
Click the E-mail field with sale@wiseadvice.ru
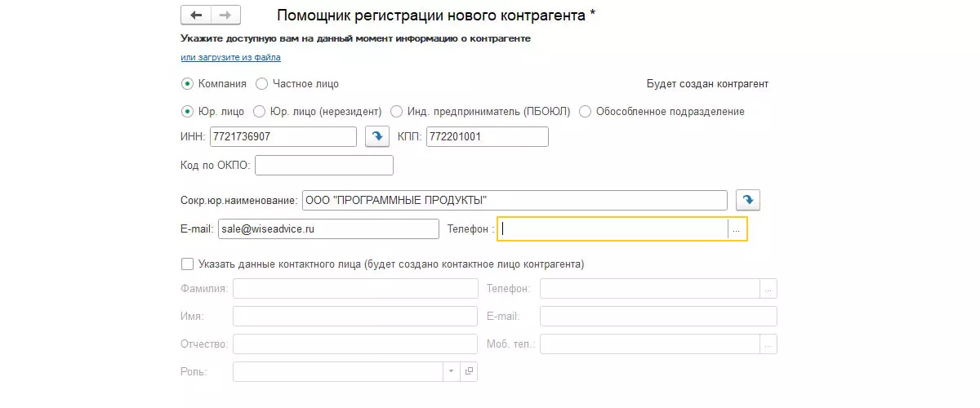[328, 230]
